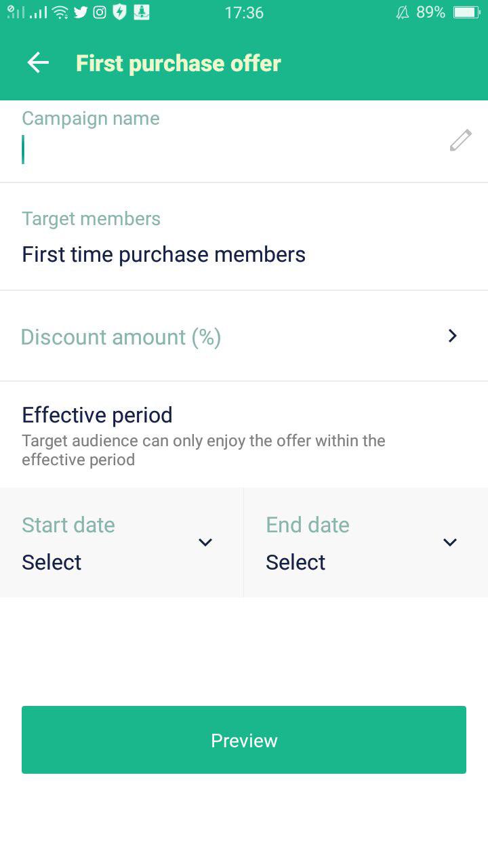488x868 pixels.
Task: Tap the Wi-Fi signal icon
Action: click(x=60, y=12)
